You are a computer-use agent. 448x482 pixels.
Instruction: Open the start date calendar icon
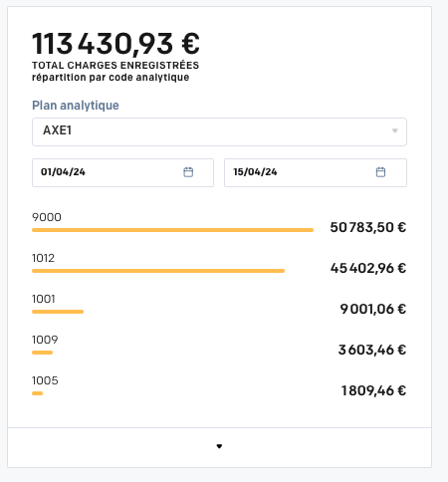pyautogui.click(x=188, y=172)
